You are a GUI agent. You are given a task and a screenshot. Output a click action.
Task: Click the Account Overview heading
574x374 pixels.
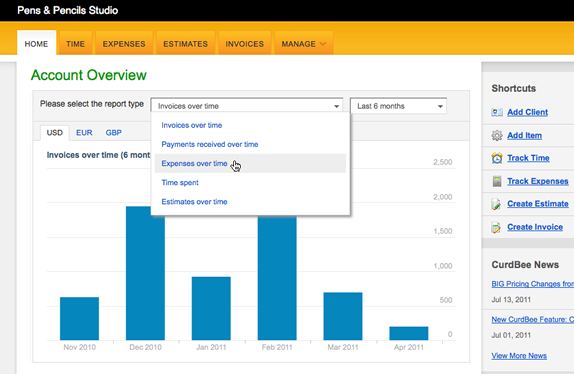(89, 75)
